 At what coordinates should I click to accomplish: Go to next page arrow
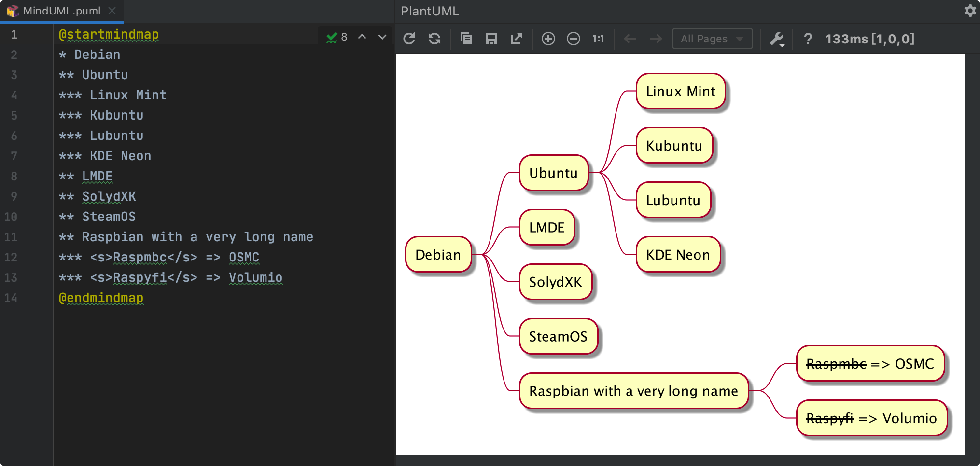point(656,39)
